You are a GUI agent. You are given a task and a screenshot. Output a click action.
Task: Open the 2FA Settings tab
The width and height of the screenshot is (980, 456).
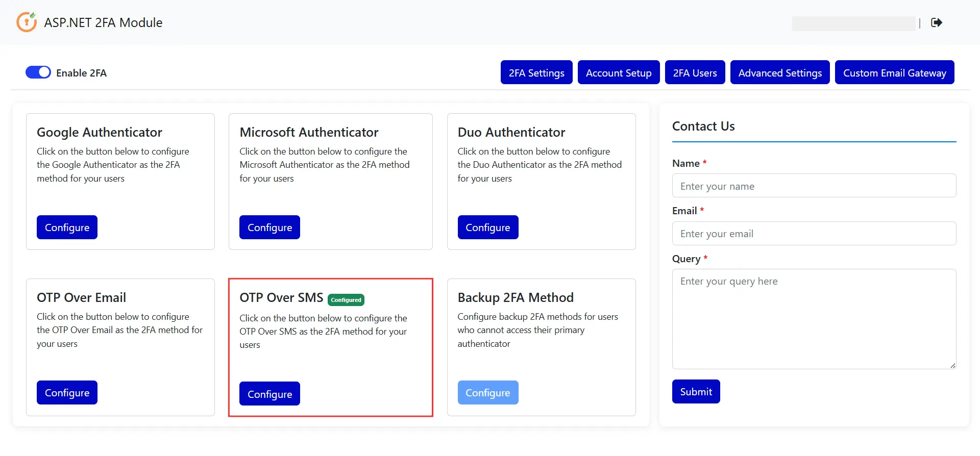point(536,72)
